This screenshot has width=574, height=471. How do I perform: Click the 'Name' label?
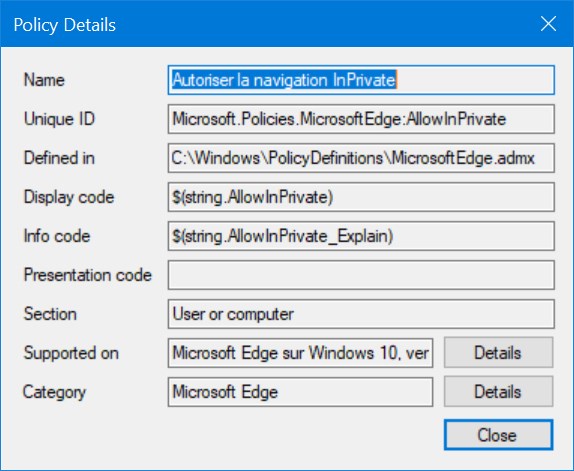click(x=44, y=80)
